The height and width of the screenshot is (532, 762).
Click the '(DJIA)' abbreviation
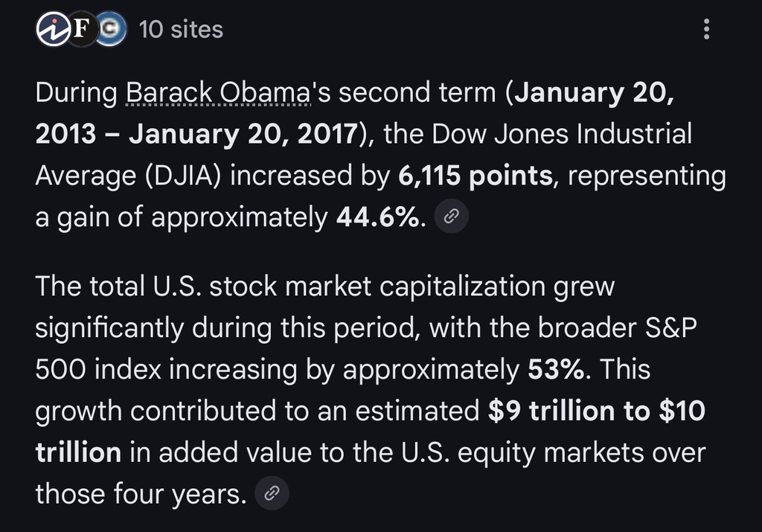190,176
